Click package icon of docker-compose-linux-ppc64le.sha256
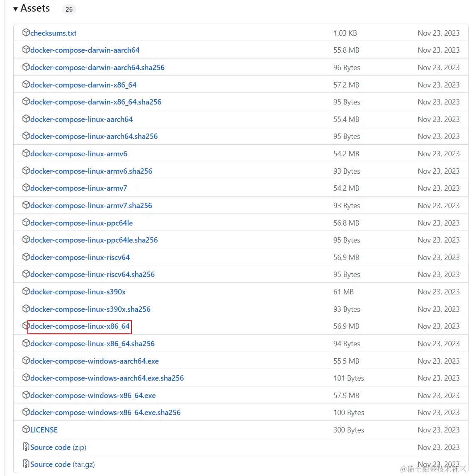The width and height of the screenshot is (469, 476). point(26,239)
